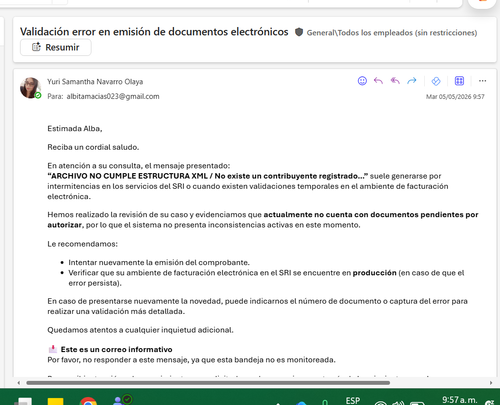Image resolution: width=500 pixels, height=405 pixels.
Task: Click 'Quedamos atentos a cualquier inquietud' line
Action: [140, 330]
